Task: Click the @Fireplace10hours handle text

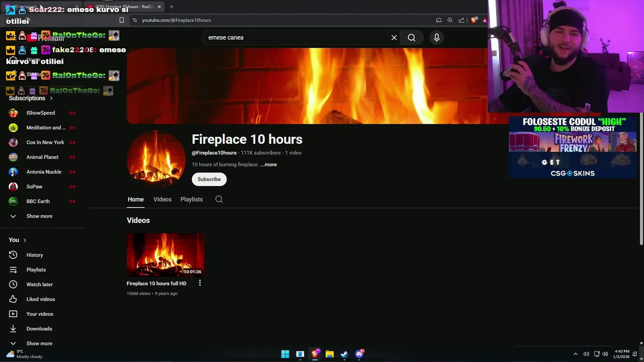Action: (214, 153)
